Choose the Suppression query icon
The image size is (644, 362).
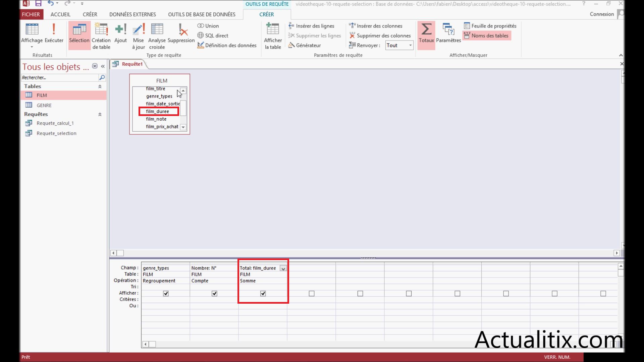(181, 33)
